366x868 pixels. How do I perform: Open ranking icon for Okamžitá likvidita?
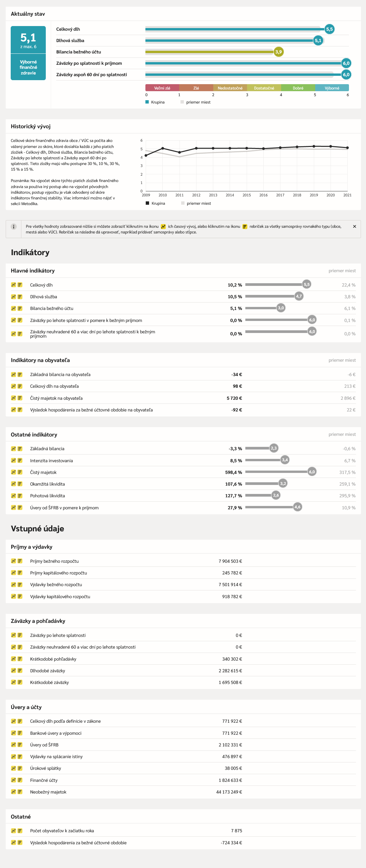point(20,484)
